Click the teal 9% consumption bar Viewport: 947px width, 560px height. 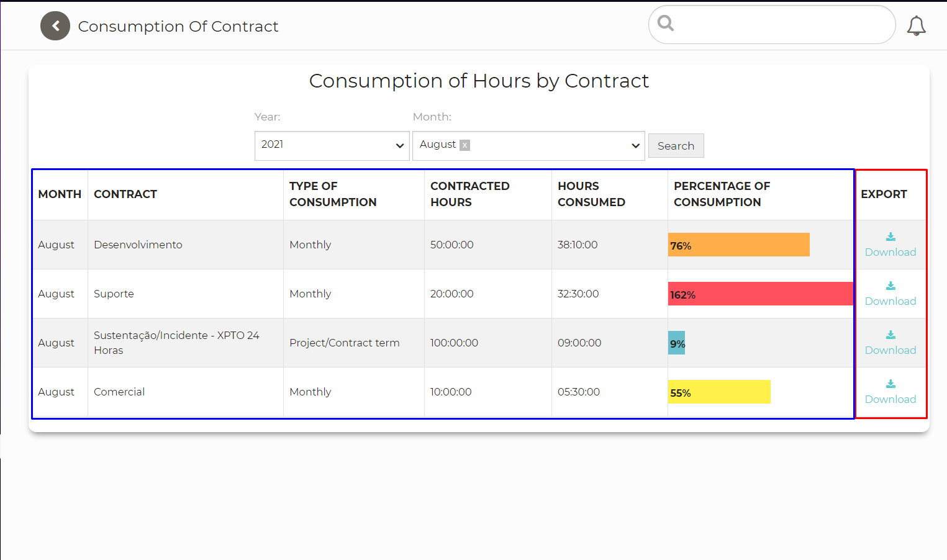676,343
